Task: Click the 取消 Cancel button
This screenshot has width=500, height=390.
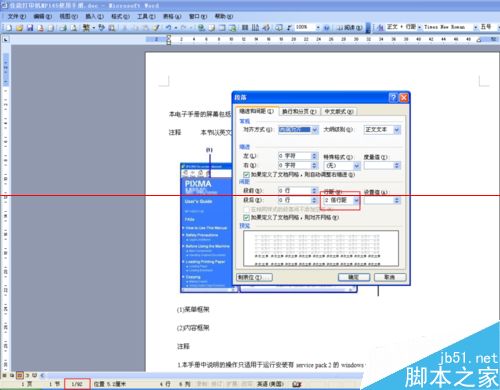Action: (x=390, y=277)
